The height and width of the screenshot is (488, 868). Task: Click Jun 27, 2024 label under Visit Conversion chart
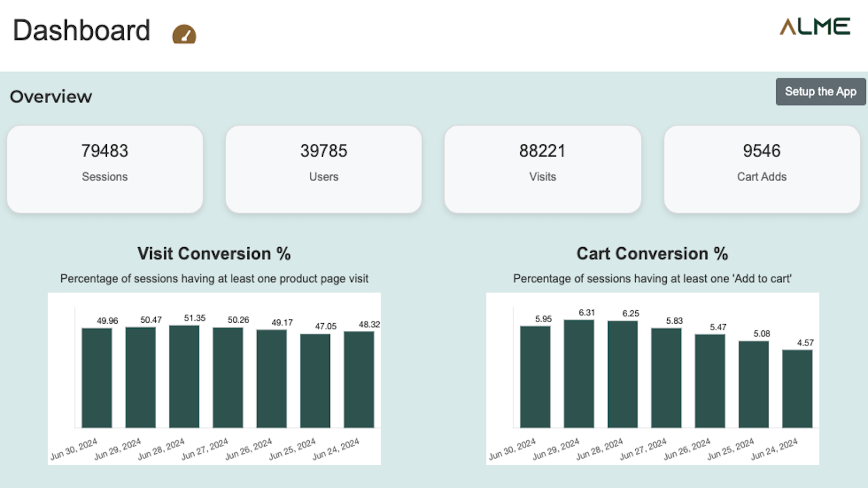click(x=205, y=449)
